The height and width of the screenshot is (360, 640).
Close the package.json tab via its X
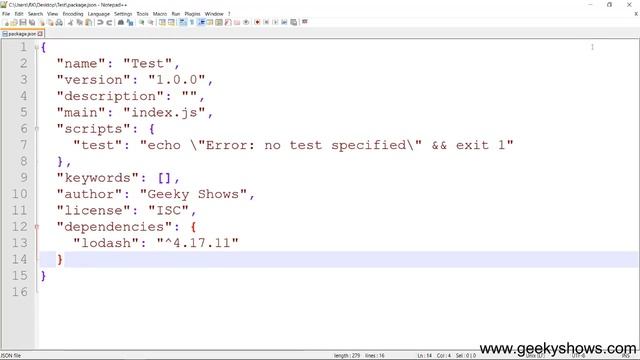[x=40, y=34]
